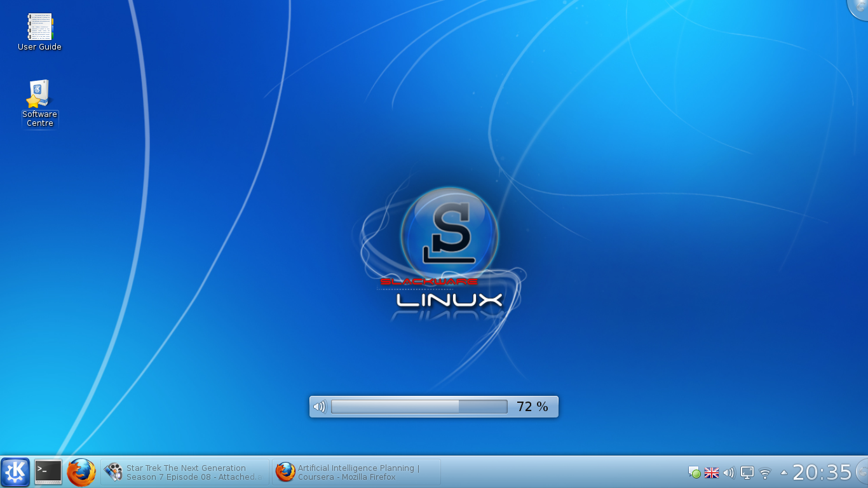The image size is (868, 488).
Task: Click the speaker icon in the volume popup
Action: pyautogui.click(x=320, y=407)
